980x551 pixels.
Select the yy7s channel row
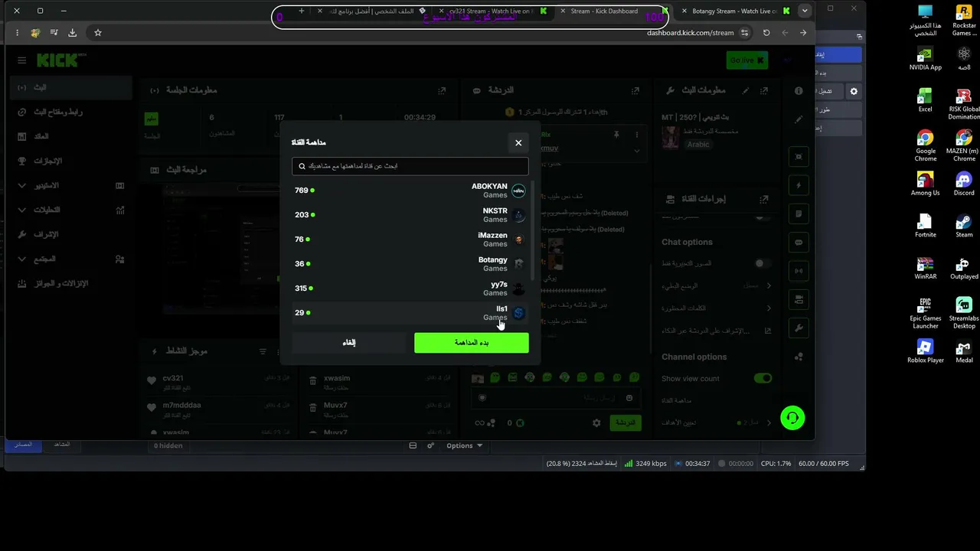pos(410,289)
